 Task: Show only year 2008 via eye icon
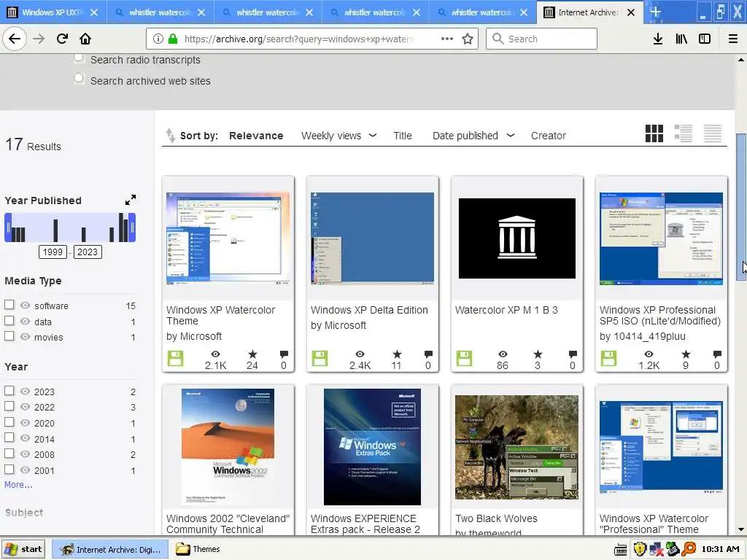coord(26,454)
